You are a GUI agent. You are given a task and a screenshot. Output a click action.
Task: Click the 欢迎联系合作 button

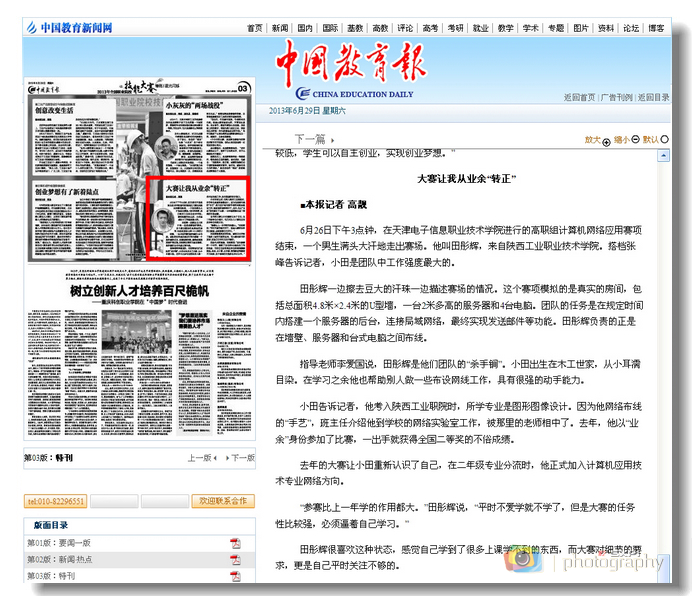click(x=221, y=500)
